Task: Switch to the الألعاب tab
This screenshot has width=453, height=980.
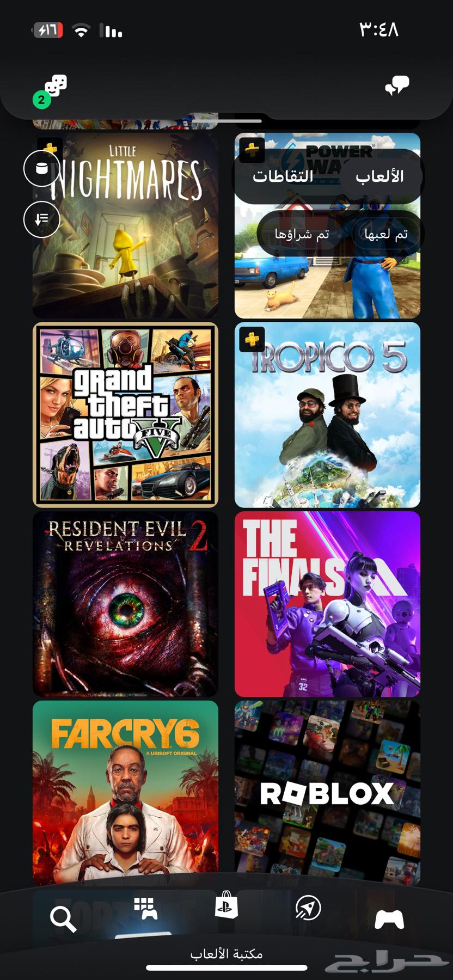Action: tap(379, 176)
